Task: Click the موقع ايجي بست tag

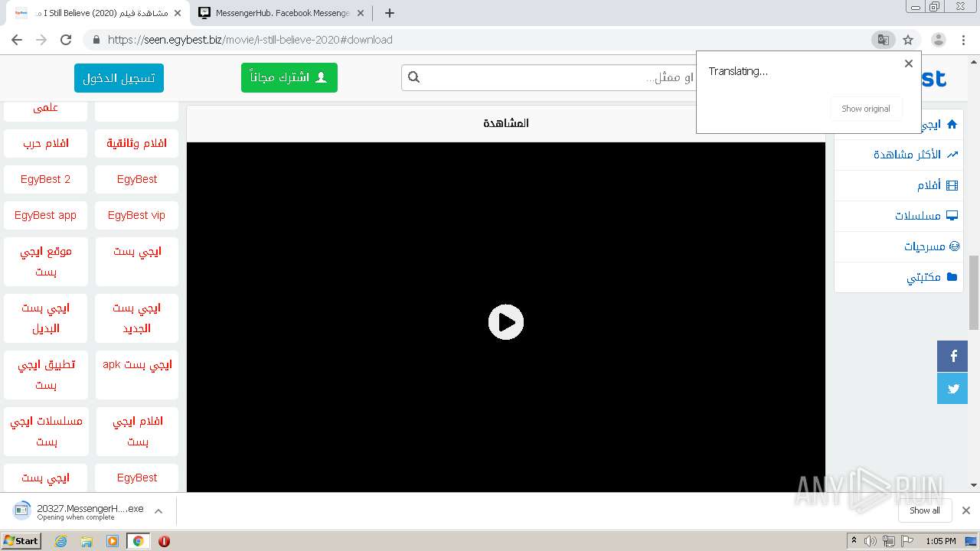Action: click(45, 262)
